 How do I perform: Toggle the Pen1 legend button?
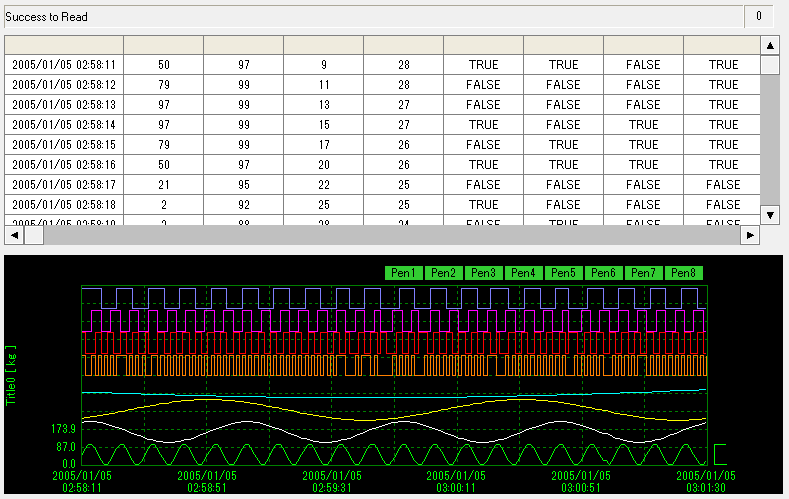click(403, 273)
